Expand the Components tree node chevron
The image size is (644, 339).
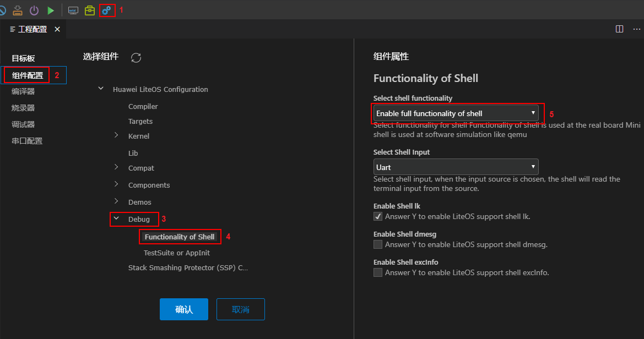[116, 184]
